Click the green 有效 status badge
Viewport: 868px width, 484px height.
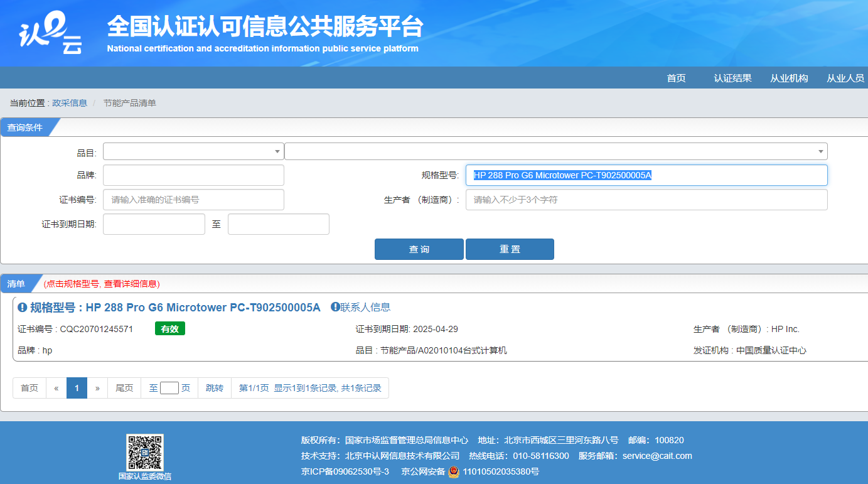coord(170,328)
